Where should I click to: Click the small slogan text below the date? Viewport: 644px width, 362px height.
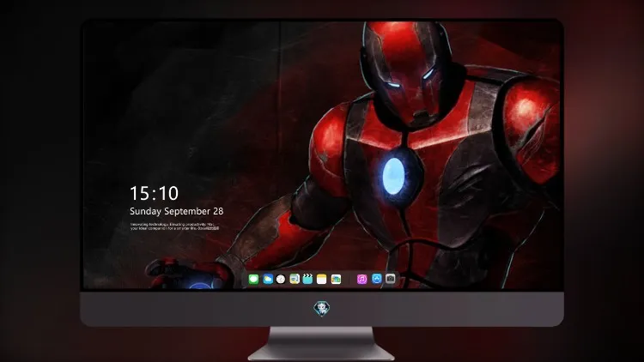pos(174,226)
